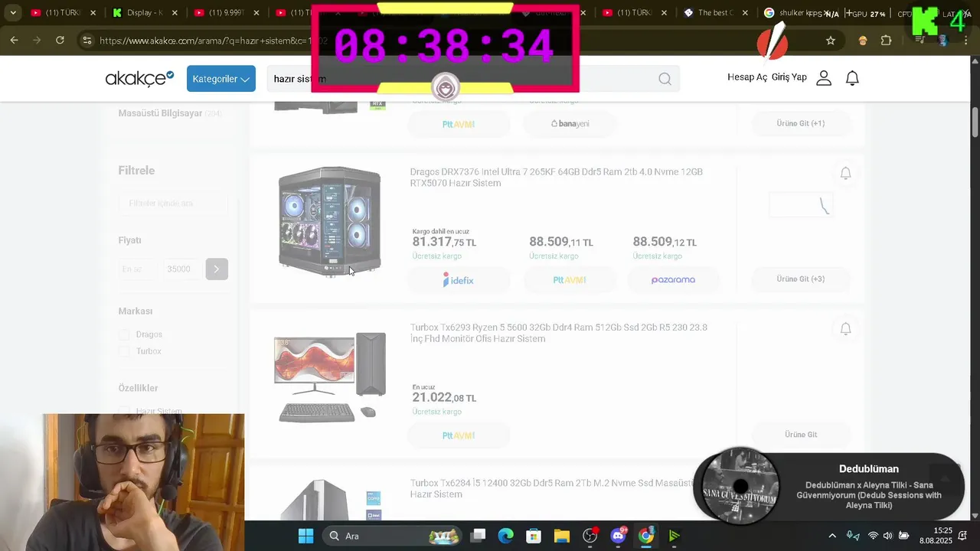Open taskbar clock showing 15:25
Image resolution: width=980 pixels, height=551 pixels.
coord(936,536)
